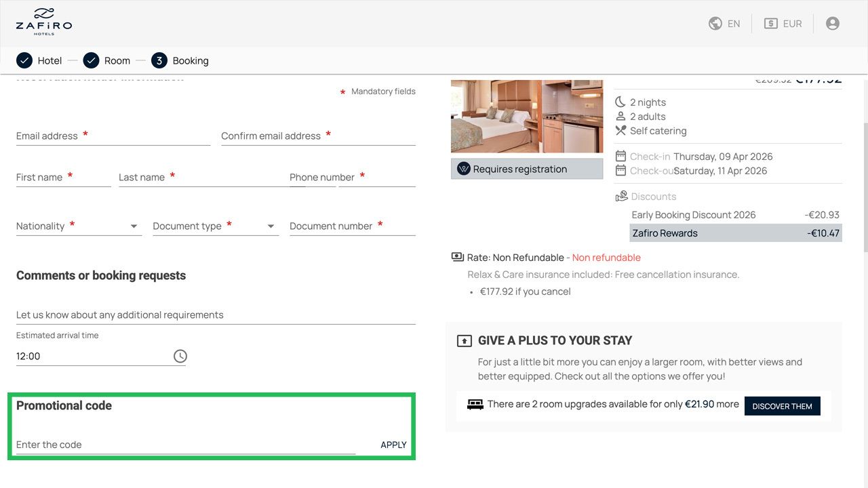Click the Zafiro Rewards badge on Requires registration
868x488 pixels.
pyautogui.click(x=464, y=169)
